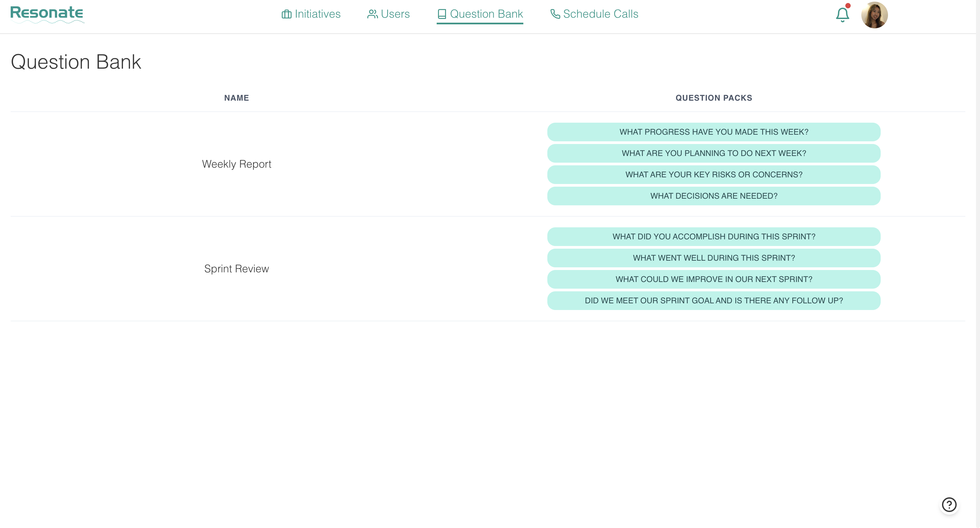Click the Initiatives briefcase icon

286,14
